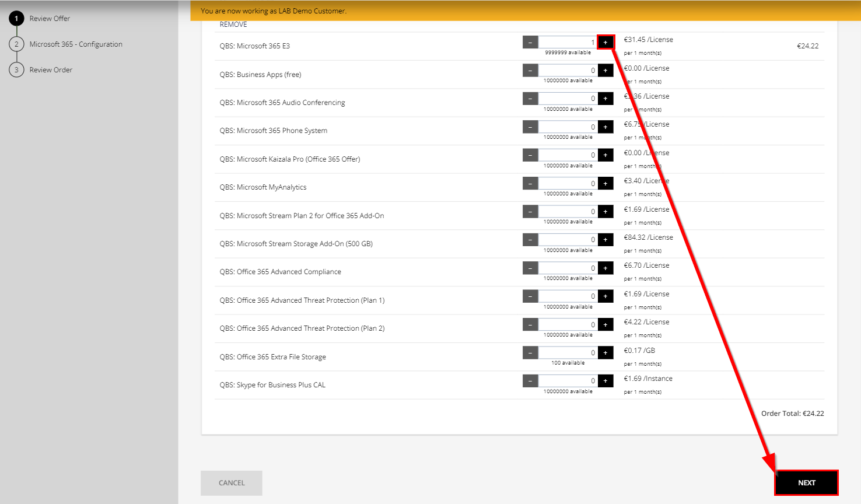Increase Skype for Business Plus CAL quantity
The width and height of the screenshot is (861, 504).
[605, 381]
